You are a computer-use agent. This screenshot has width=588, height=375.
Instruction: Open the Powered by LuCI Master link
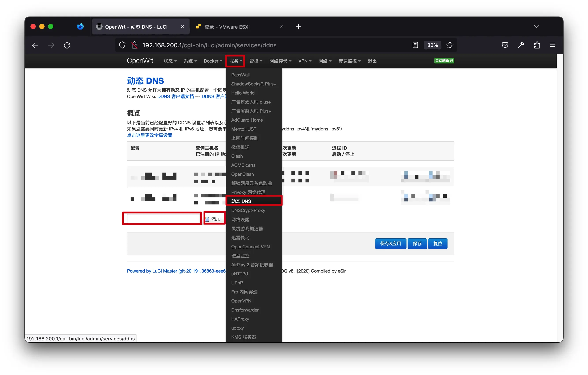click(176, 271)
